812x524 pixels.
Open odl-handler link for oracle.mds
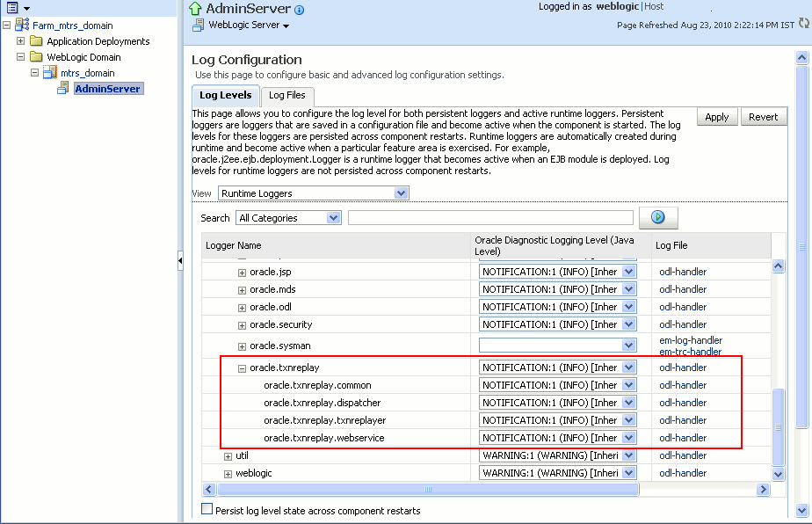(683, 289)
